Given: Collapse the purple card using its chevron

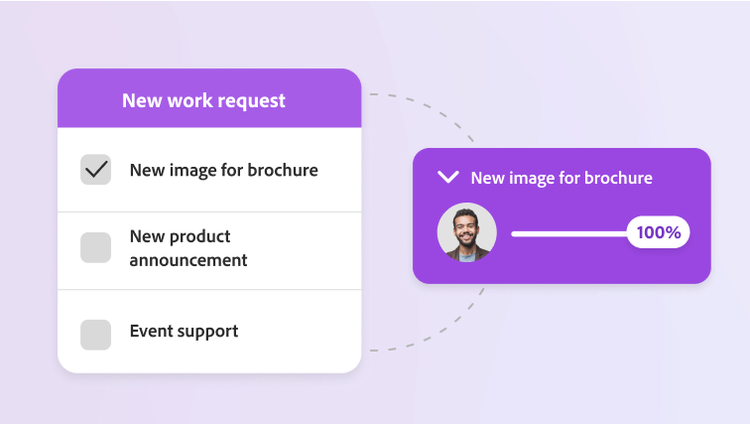Looking at the screenshot, I should (x=449, y=177).
